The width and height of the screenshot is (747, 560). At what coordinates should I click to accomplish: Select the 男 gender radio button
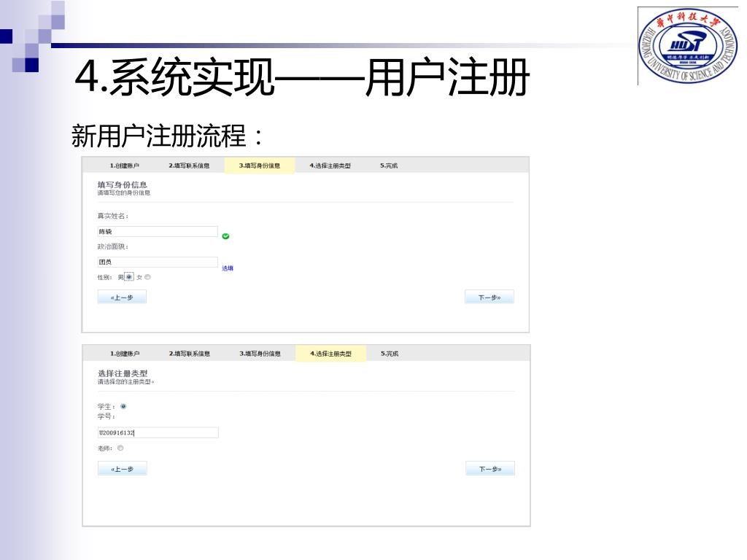(129, 277)
